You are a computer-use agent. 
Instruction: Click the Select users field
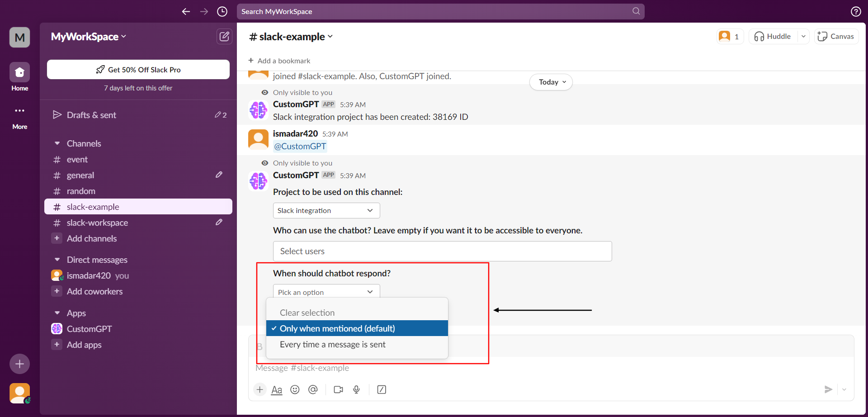[x=442, y=251]
